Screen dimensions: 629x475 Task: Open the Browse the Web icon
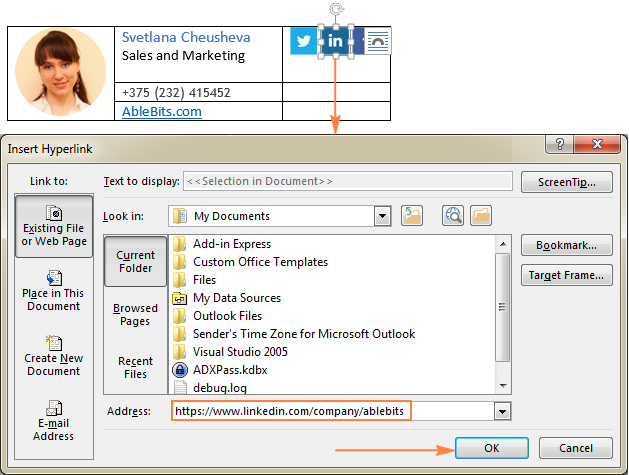point(453,215)
